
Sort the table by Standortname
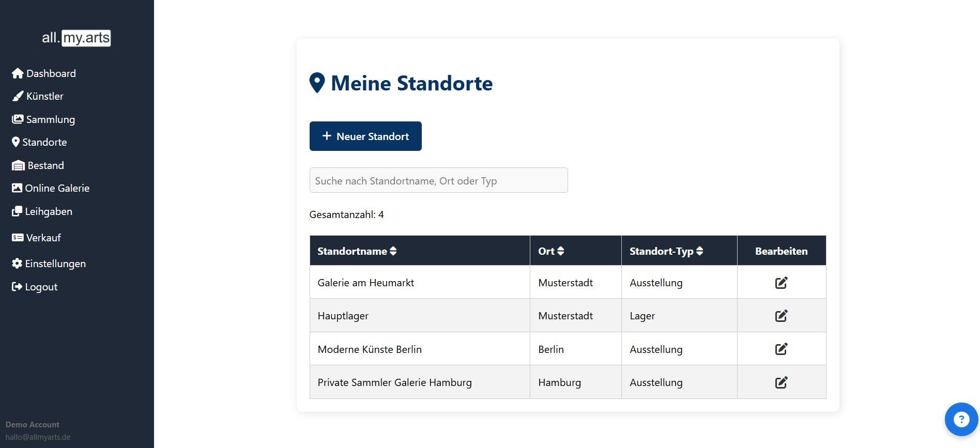coord(393,251)
